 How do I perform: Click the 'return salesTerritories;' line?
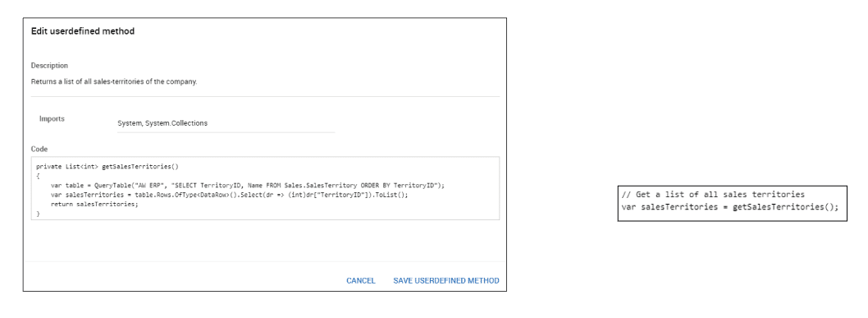coord(94,205)
